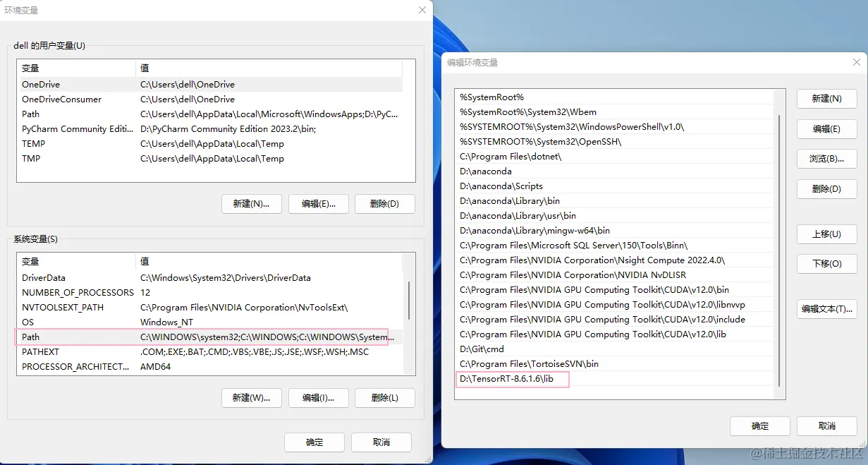Select the D:\anaconda\Scripts entry
868x465 pixels.
coord(614,186)
